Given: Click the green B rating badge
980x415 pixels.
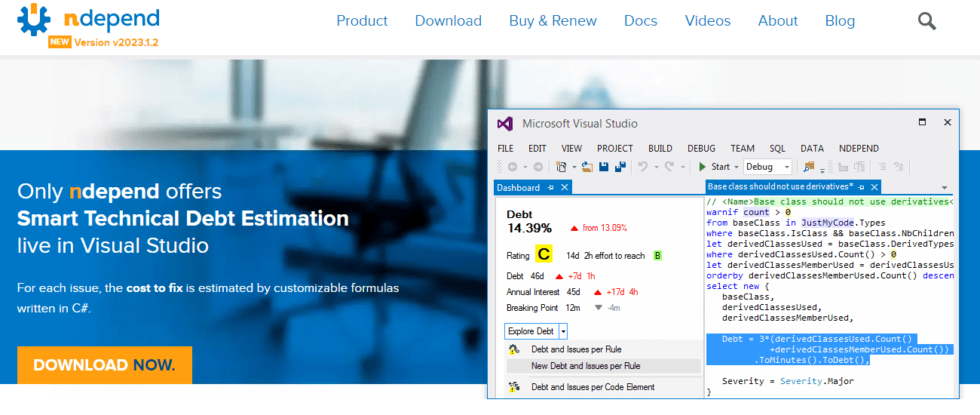Looking at the screenshot, I should [x=657, y=256].
